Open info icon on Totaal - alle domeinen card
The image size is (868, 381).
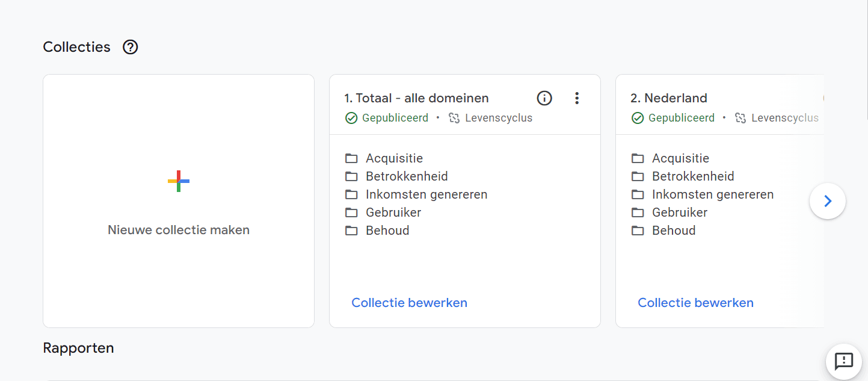click(544, 98)
